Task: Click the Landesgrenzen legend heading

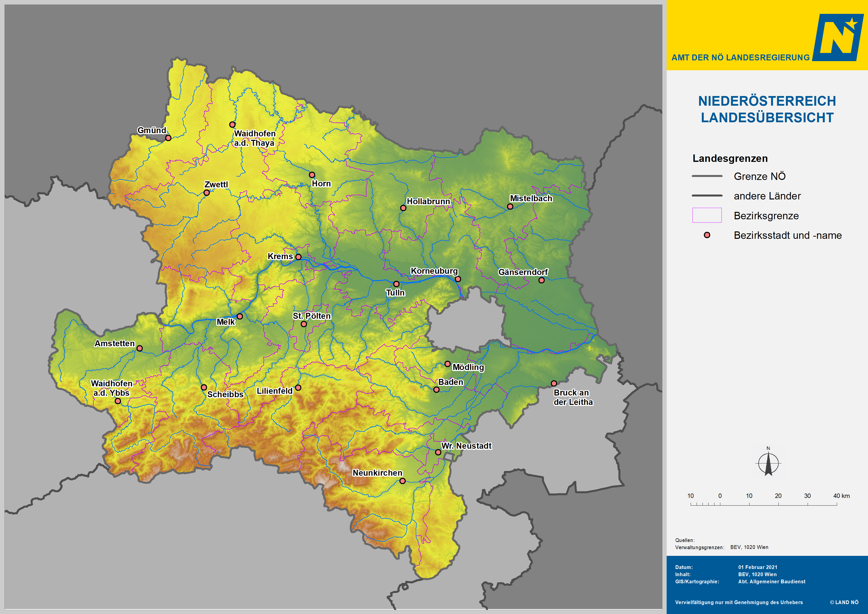Action: click(x=730, y=159)
